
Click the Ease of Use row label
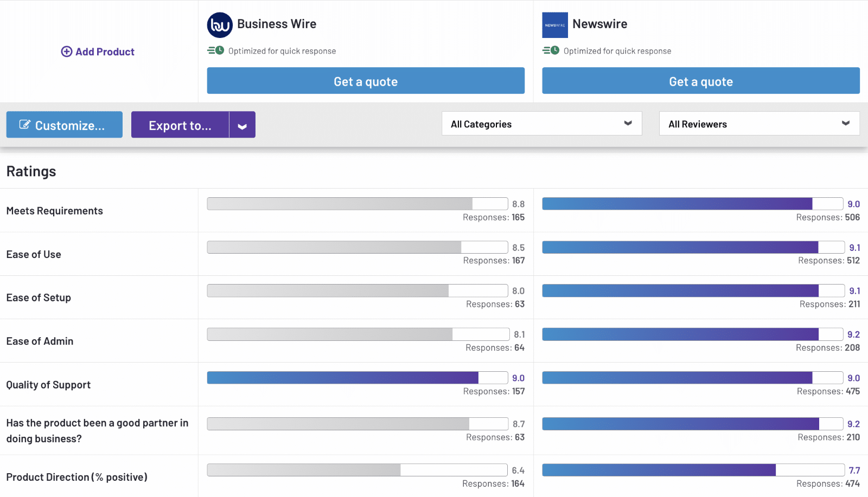pos(34,254)
